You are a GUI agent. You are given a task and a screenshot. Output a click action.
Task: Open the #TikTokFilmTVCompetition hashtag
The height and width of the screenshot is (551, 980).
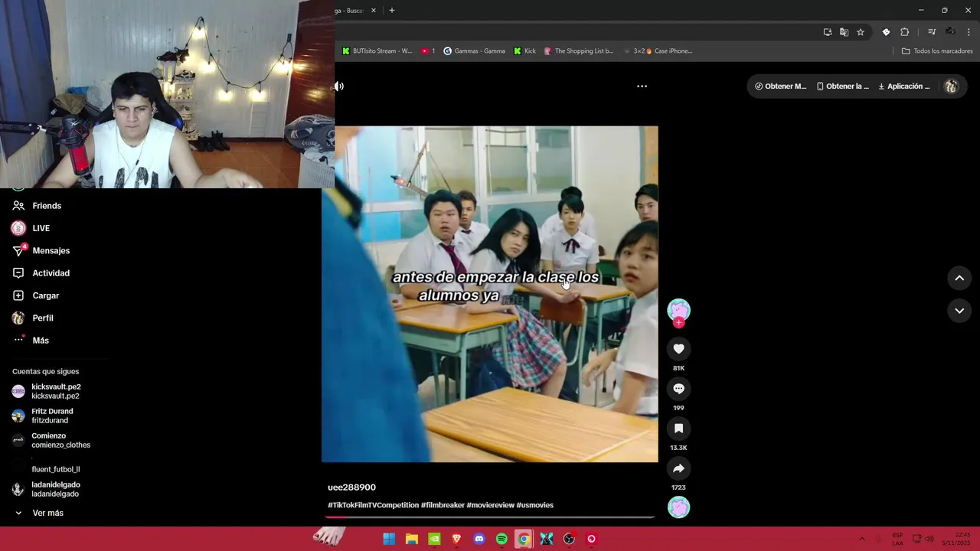pos(373,505)
